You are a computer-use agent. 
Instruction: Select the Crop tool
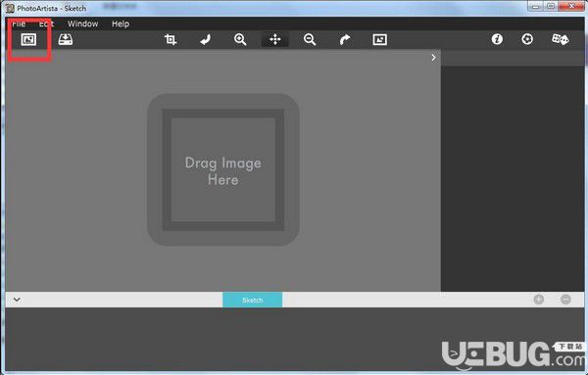click(x=171, y=39)
